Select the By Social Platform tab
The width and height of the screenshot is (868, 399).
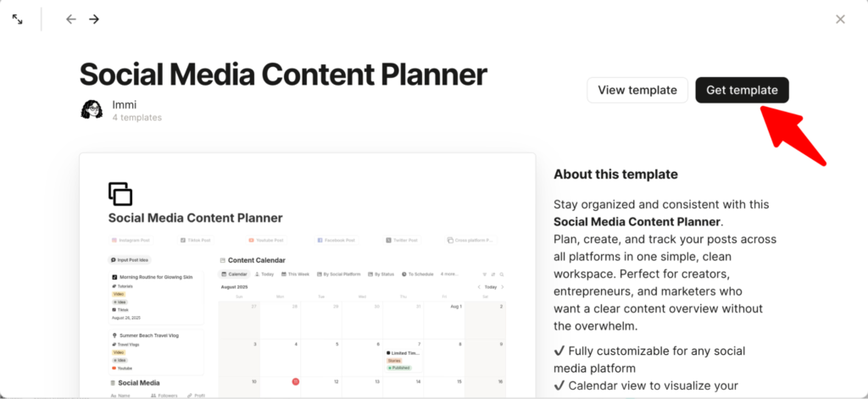pos(339,274)
